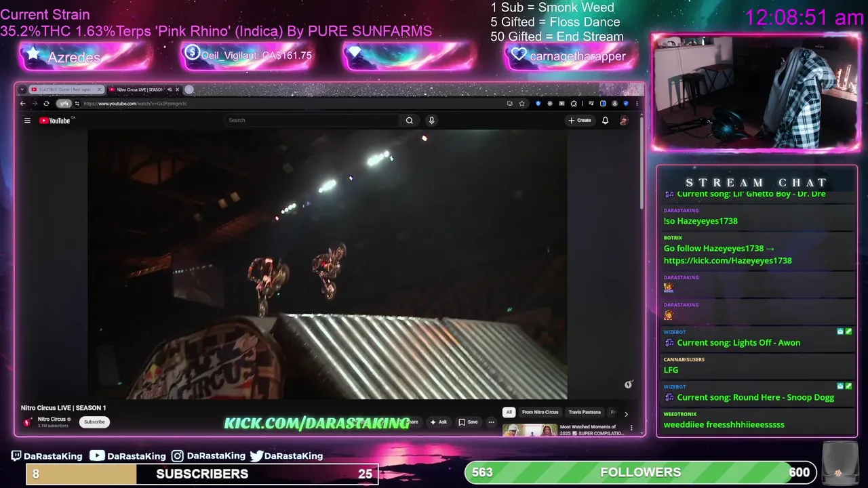Click the KICK.COM/DARASTAKING overlay text
The image size is (868, 488).
coord(317,424)
